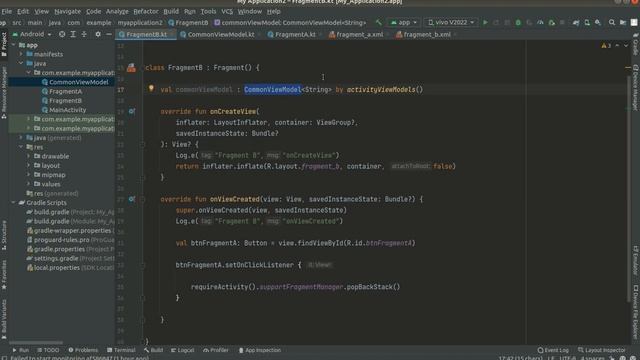Screen dimensions: 640x360
Task: Open the VCS menu
Action: 227,11
